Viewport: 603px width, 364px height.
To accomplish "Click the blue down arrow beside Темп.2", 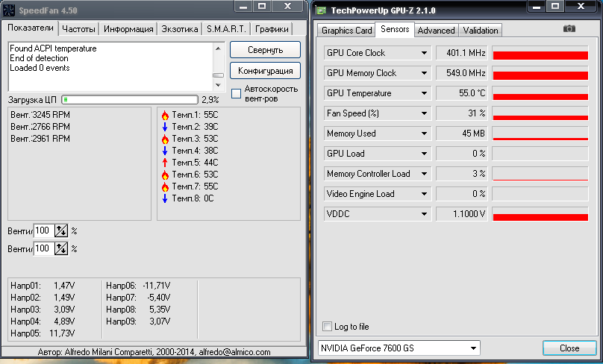I will (x=164, y=128).
